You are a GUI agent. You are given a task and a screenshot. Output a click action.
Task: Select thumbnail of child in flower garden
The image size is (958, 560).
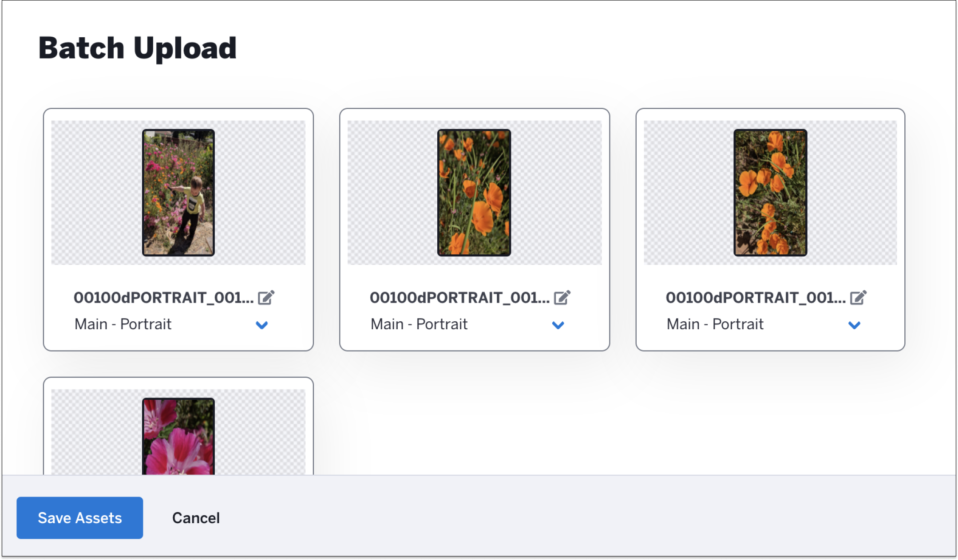(178, 193)
